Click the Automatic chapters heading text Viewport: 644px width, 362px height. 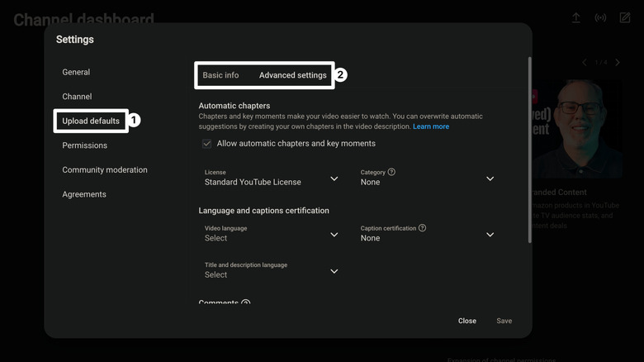pos(234,106)
